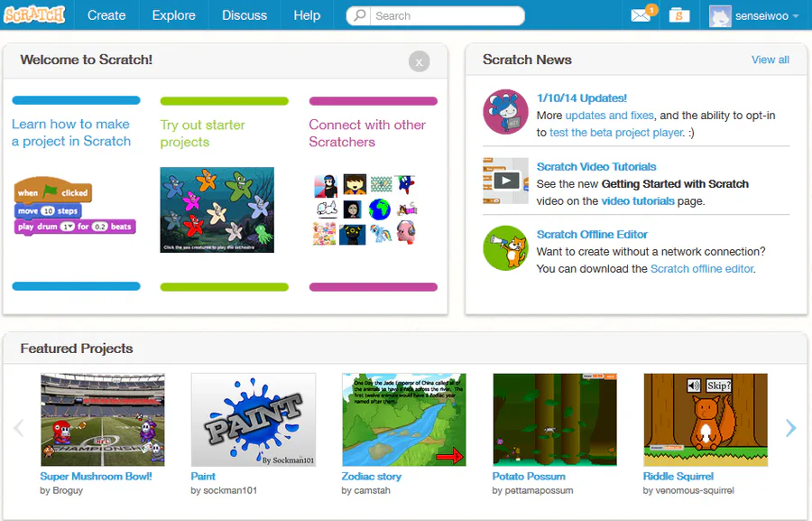Viewport: 812px width, 521px height.
Task: Open the Explore page
Action: [173, 15]
